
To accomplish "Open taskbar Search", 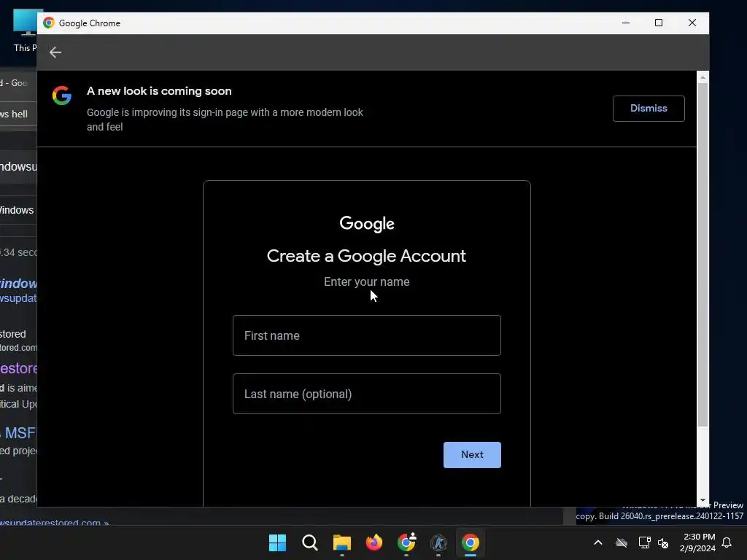I will [309, 542].
